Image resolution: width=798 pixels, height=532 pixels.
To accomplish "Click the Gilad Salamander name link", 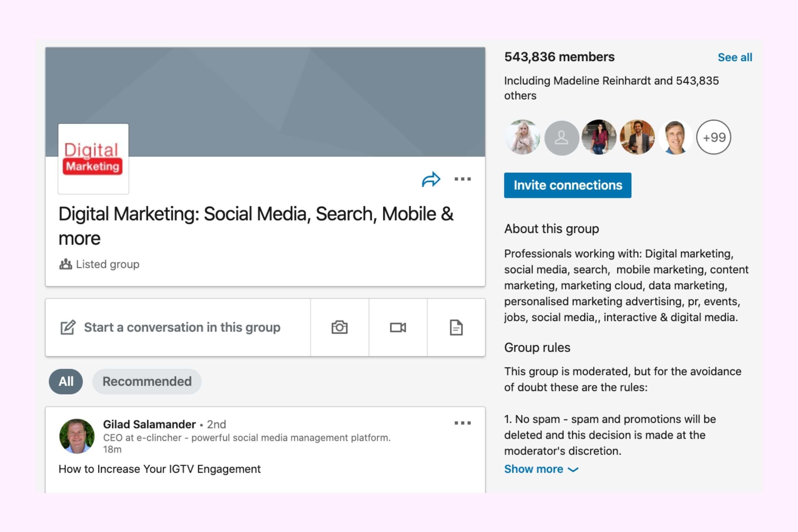I will click(149, 424).
